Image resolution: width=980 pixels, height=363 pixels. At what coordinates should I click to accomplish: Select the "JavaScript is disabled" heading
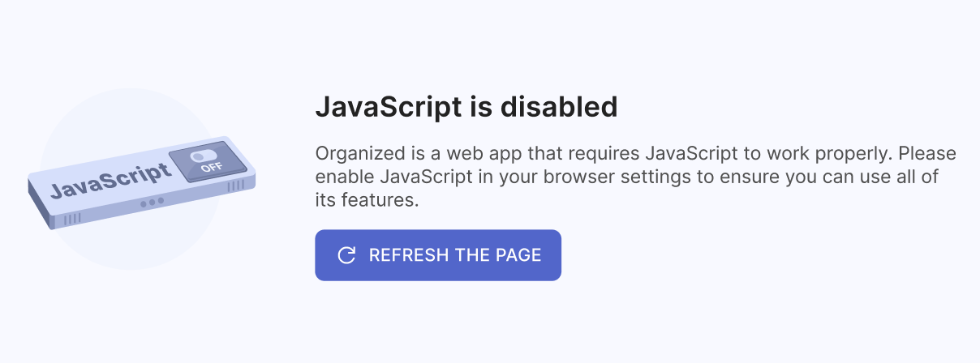pos(466,107)
